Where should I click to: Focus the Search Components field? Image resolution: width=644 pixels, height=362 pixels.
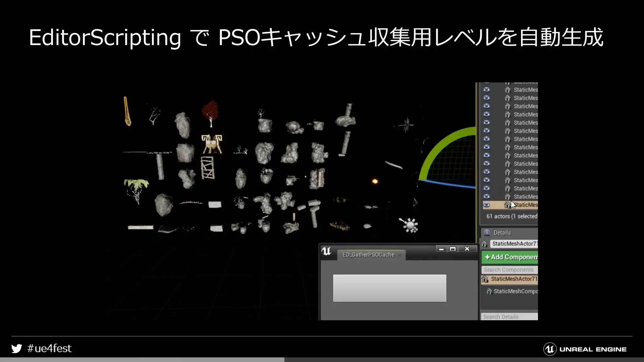coord(509,270)
